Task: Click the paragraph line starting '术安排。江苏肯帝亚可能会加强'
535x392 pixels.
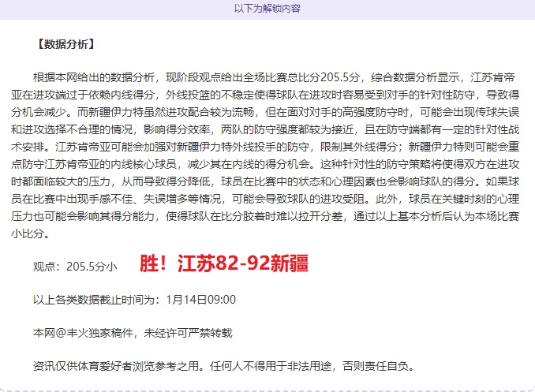Action: coord(265,147)
